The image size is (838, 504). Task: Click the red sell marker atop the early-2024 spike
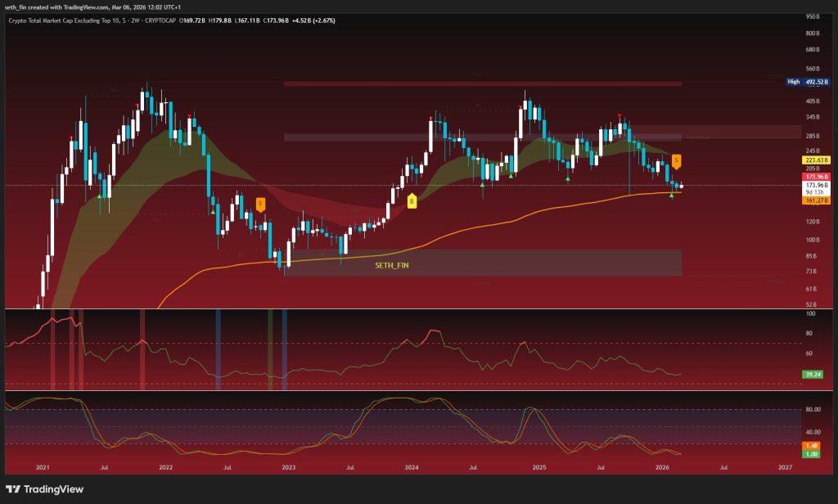click(430, 116)
